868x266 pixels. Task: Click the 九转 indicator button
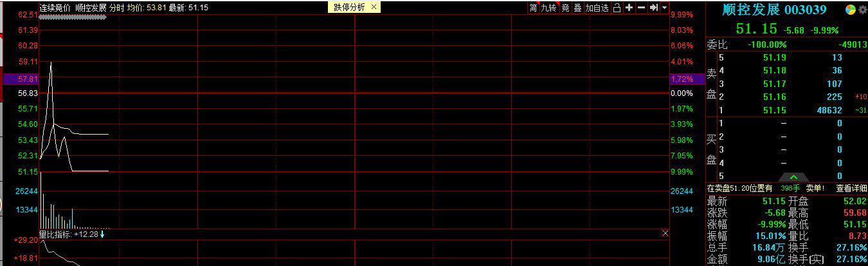(548, 8)
